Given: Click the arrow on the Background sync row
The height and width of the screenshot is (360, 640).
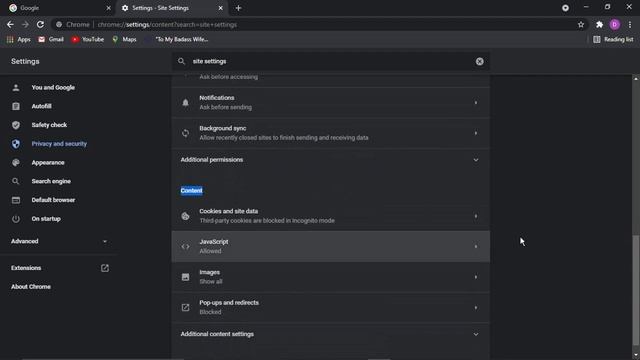Looking at the screenshot, I should [x=476, y=133].
